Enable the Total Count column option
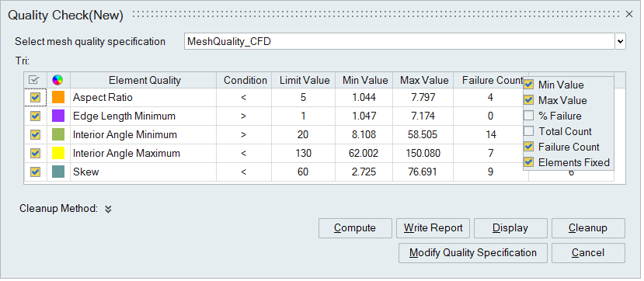 tap(528, 131)
